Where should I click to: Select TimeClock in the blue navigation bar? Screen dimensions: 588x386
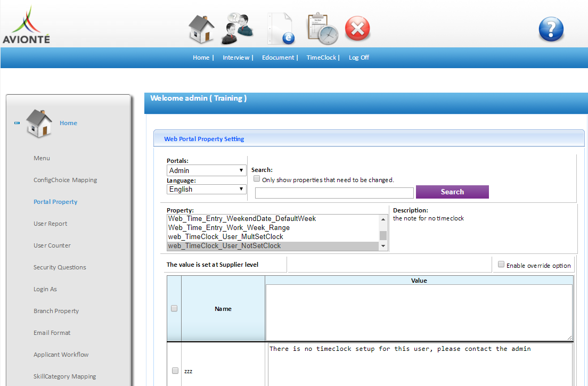click(x=321, y=58)
